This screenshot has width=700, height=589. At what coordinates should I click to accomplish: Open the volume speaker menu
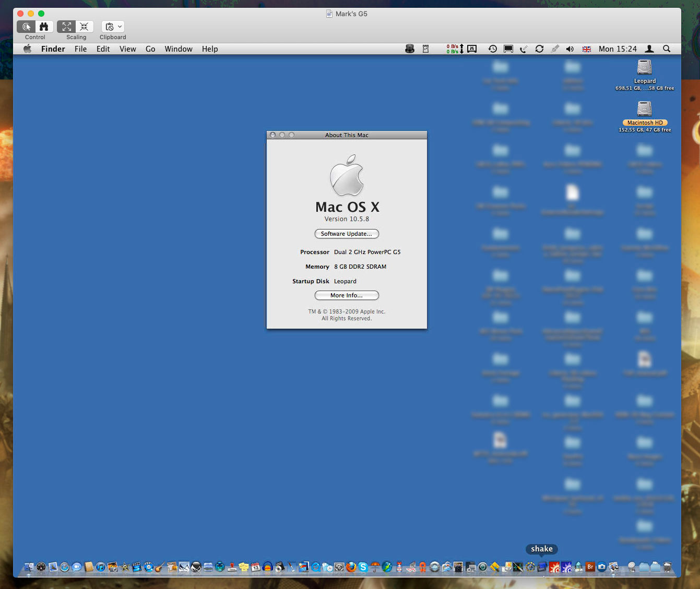570,49
